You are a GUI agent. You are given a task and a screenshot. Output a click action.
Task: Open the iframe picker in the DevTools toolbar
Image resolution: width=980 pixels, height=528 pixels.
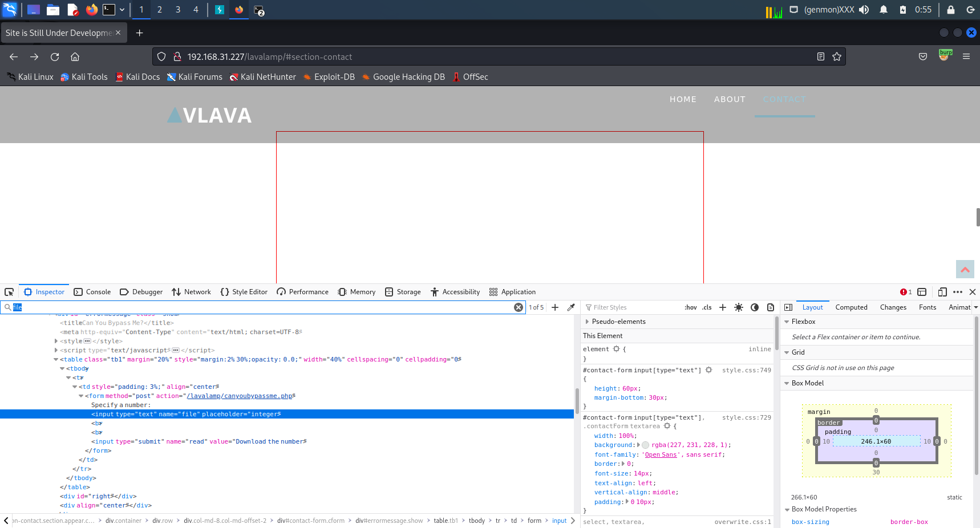922,292
